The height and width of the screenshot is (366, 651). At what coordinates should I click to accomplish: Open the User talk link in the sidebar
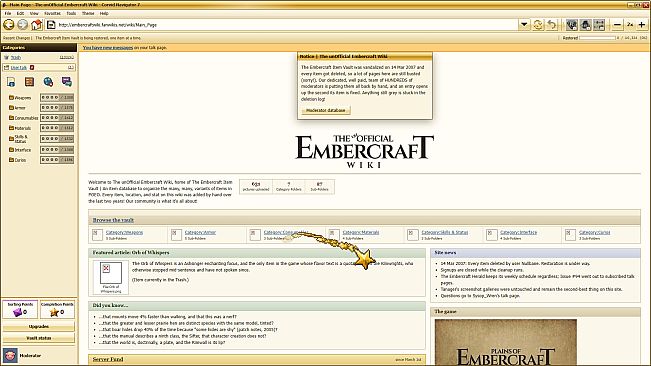(x=19, y=67)
